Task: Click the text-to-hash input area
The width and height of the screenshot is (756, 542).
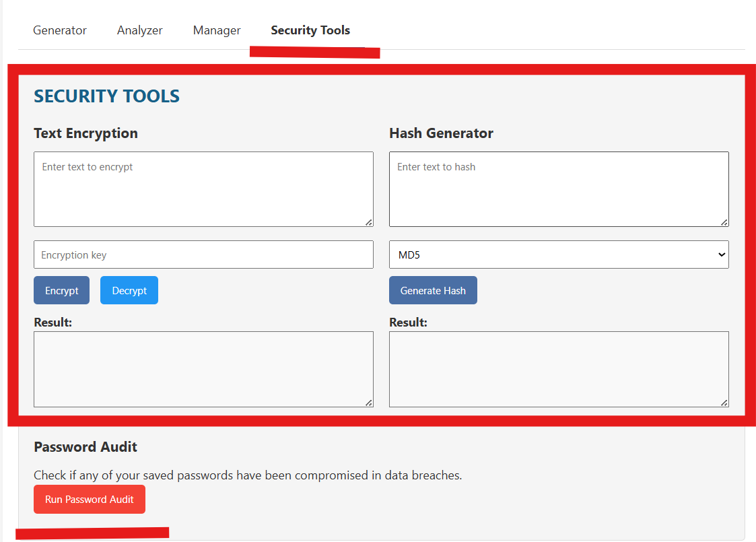Action: point(559,189)
